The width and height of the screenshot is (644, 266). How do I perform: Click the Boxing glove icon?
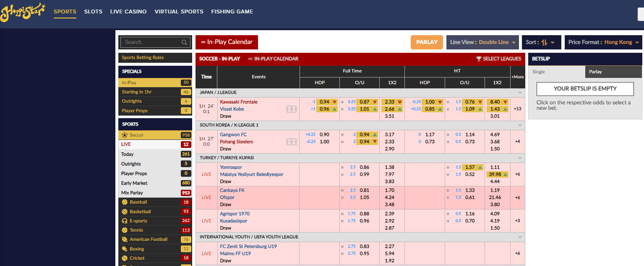(125, 249)
